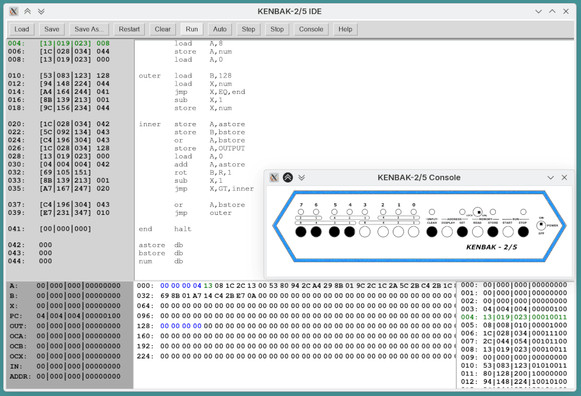Click the memory dump row 032:
Screen dimensions: 581x396
[x=296, y=296]
